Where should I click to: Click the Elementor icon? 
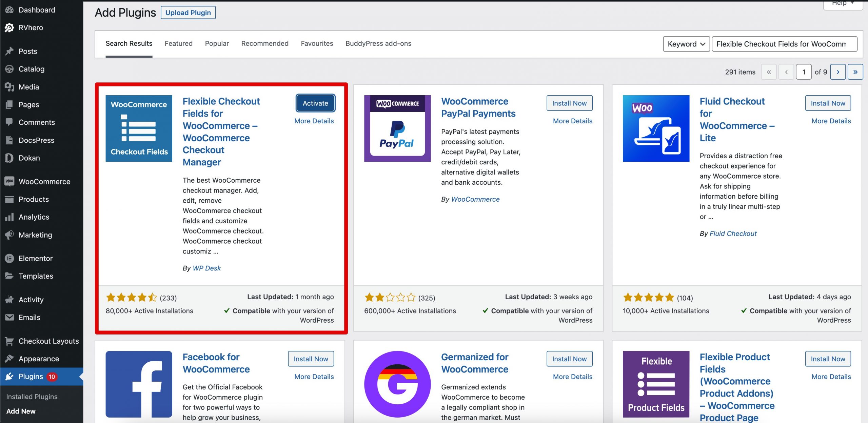coord(9,258)
